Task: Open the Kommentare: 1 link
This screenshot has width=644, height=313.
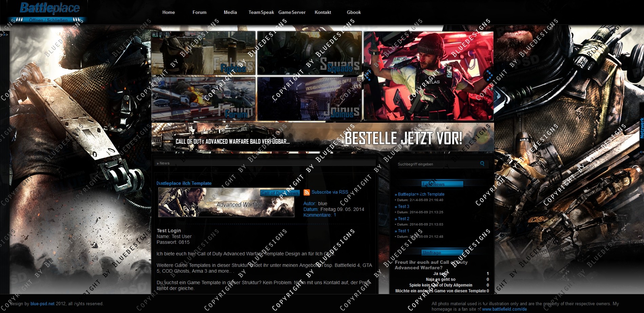Action: [320, 215]
